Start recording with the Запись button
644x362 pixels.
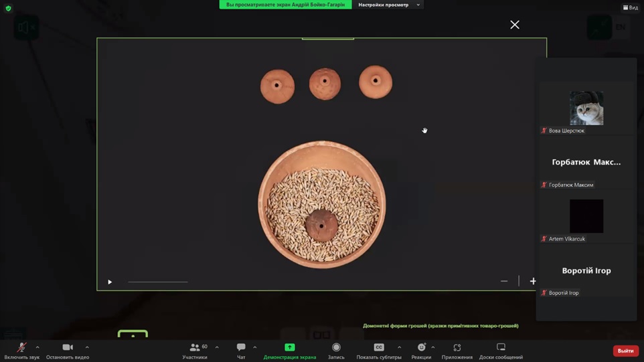(336, 348)
